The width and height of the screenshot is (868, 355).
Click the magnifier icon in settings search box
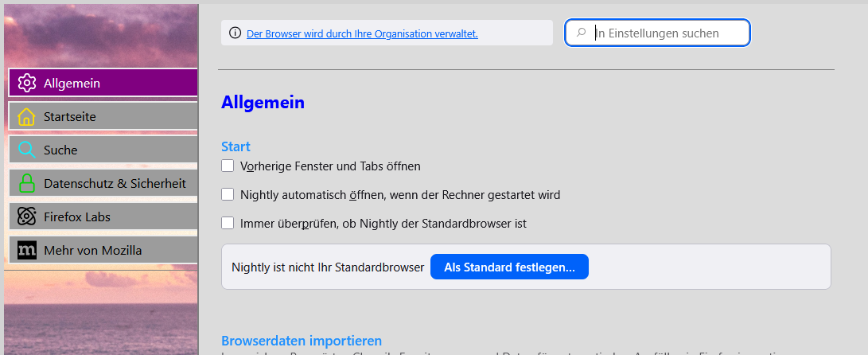tap(582, 33)
